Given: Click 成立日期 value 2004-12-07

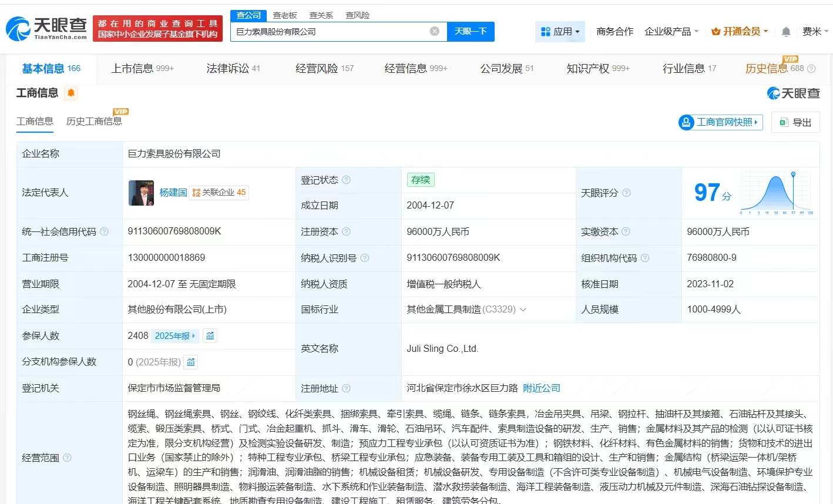Looking at the screenshot, I should pos(430,206).
